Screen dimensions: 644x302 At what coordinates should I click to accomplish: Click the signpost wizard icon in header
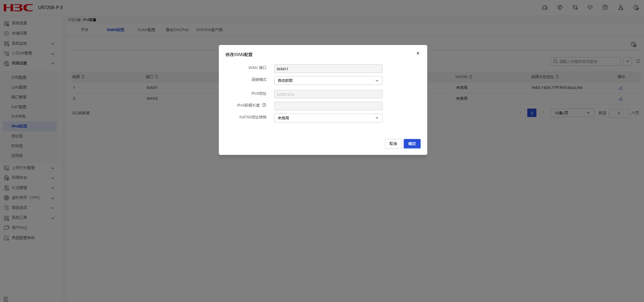(x=590, y=7)
